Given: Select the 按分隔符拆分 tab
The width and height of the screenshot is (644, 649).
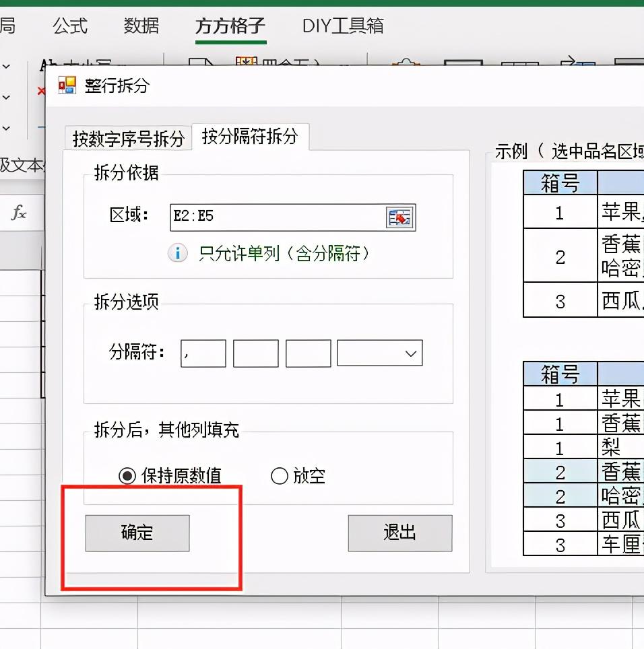Looking at the screenshot, I should coord(250,136).
